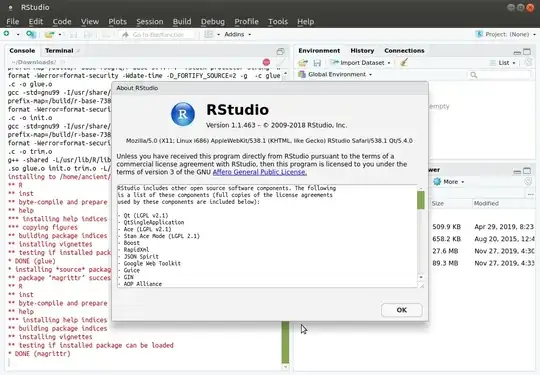Click the console green scrollbar thumb

point(285,342)
